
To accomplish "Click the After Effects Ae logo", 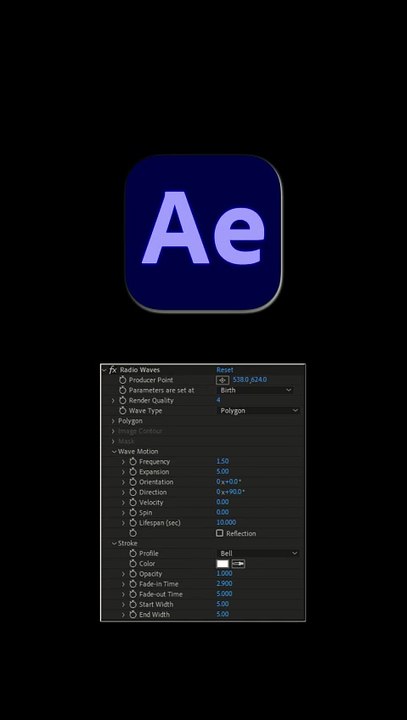I will click(x=204, y=234).
